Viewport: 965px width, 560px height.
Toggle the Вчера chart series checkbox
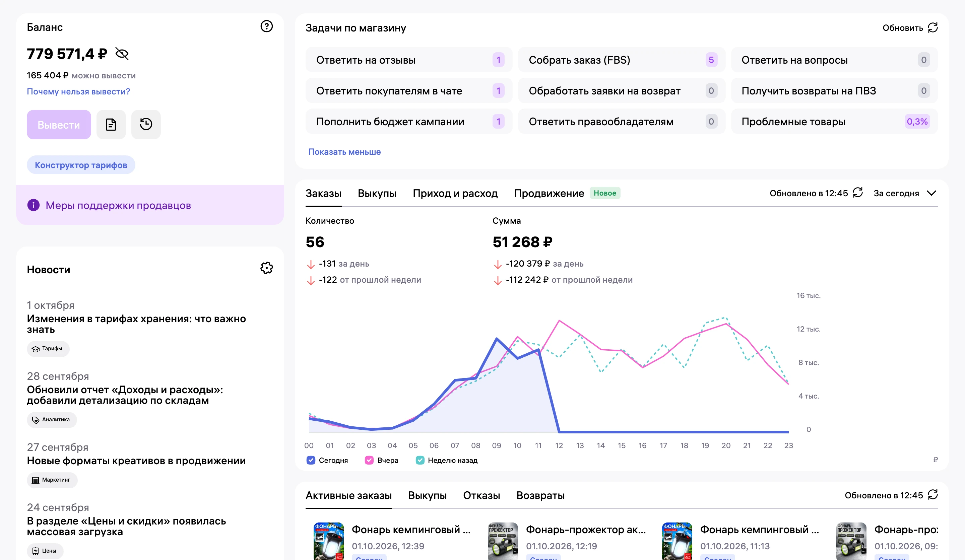369,460
